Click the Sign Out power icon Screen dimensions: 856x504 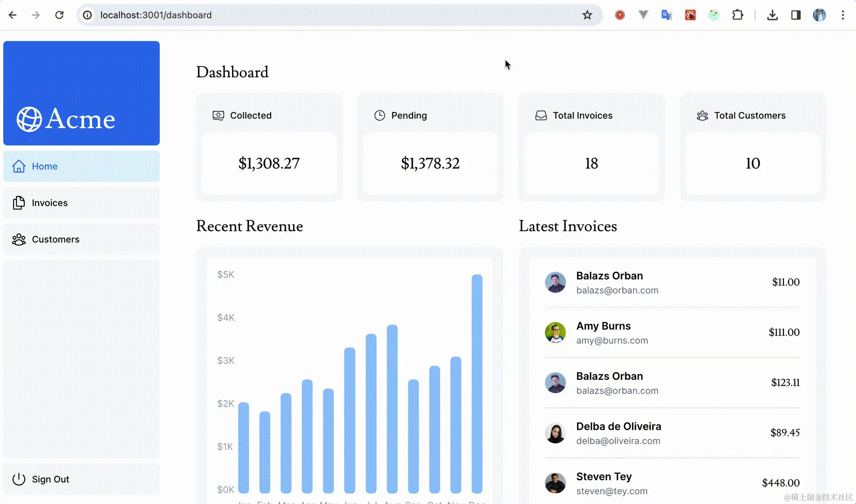click(x=19, y=479)
